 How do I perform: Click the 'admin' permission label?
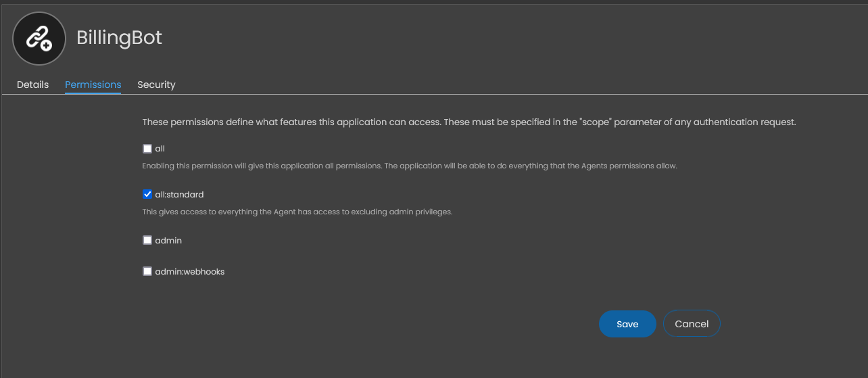tap(168, 241)
